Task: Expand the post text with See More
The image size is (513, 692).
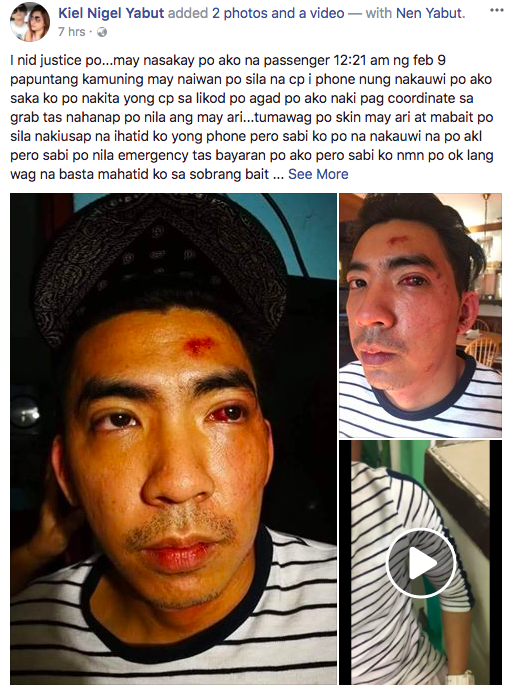Action: 318,174
